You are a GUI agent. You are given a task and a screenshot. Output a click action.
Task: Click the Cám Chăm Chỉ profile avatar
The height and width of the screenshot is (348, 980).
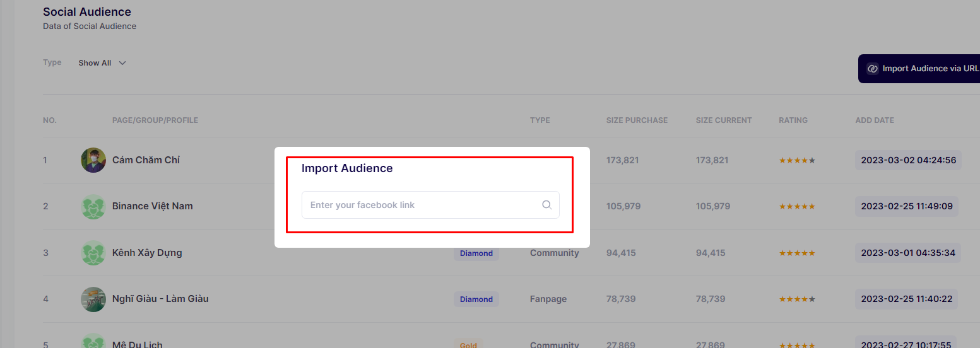93,160
